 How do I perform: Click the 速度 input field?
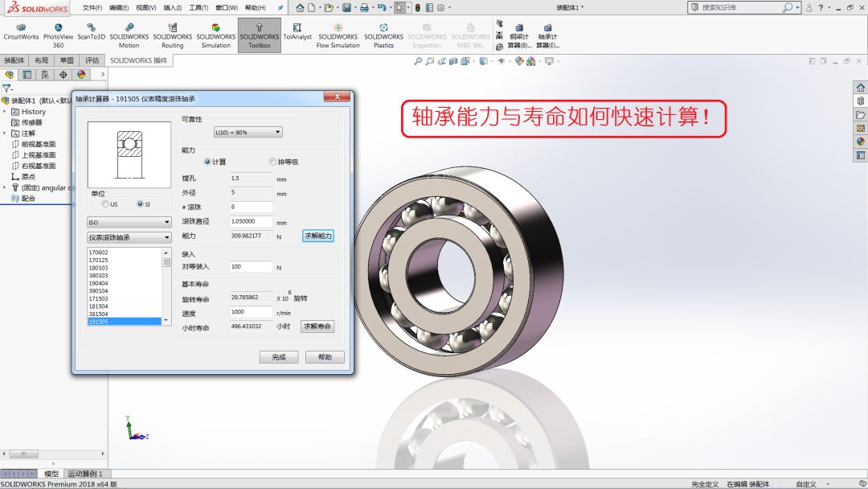click(251, 312)
